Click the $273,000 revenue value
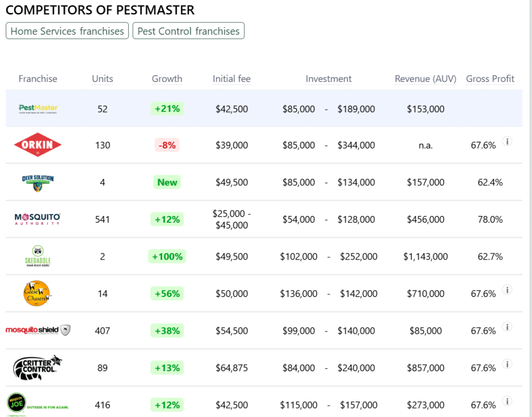Screen dimensions: 532x417 [x=425, y=405]
